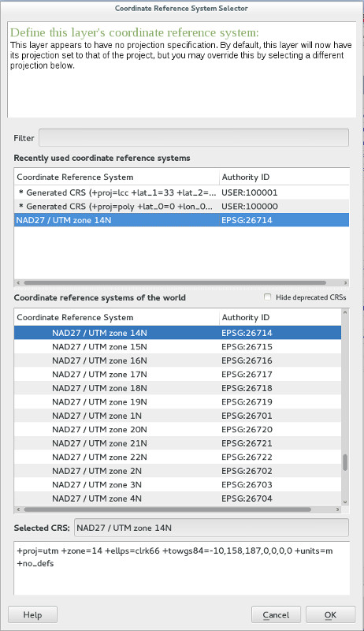This screenshot has width=364, height=631.
Task: Pick NAD27 / UTM zone 19N
Action: 177,402
